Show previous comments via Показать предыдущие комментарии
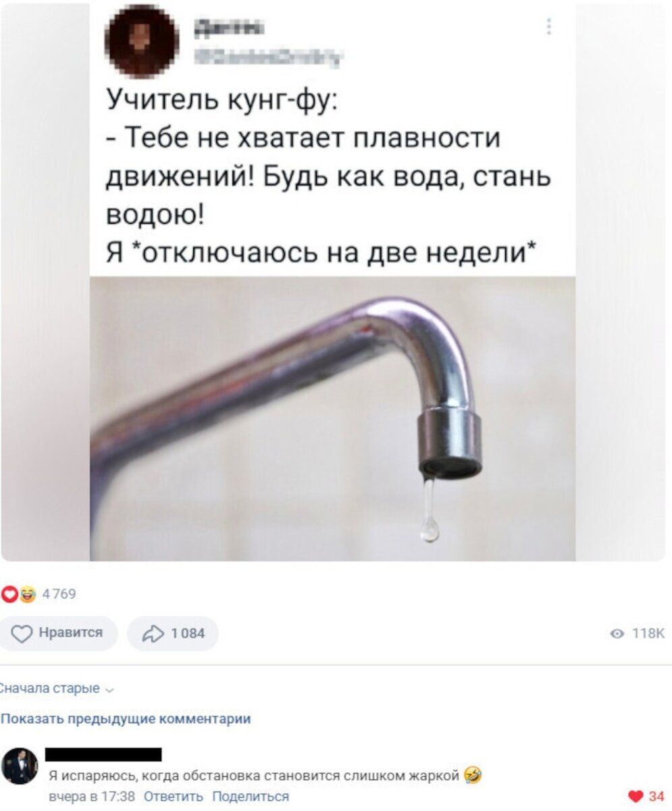This screenshot has width=672, height=811. (126, 719)
